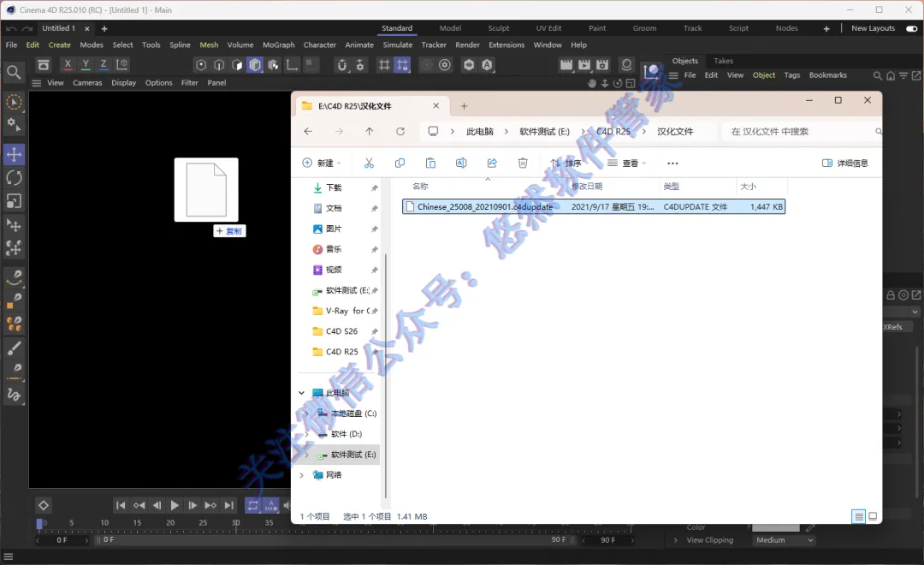Step to next frame in timeline
The image size is (924, 565).
pyautogui.click(x=192, y=505)
